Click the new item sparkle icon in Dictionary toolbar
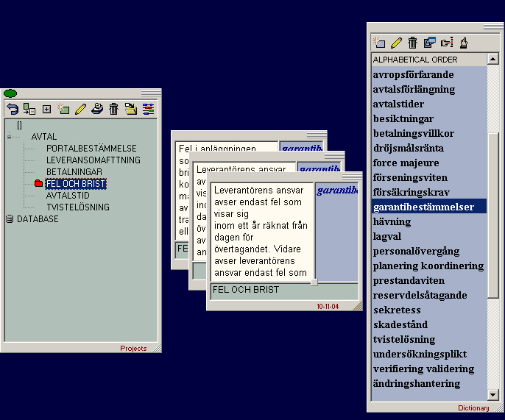The width and height of the screenshot is (505, 420). point(380,43)
